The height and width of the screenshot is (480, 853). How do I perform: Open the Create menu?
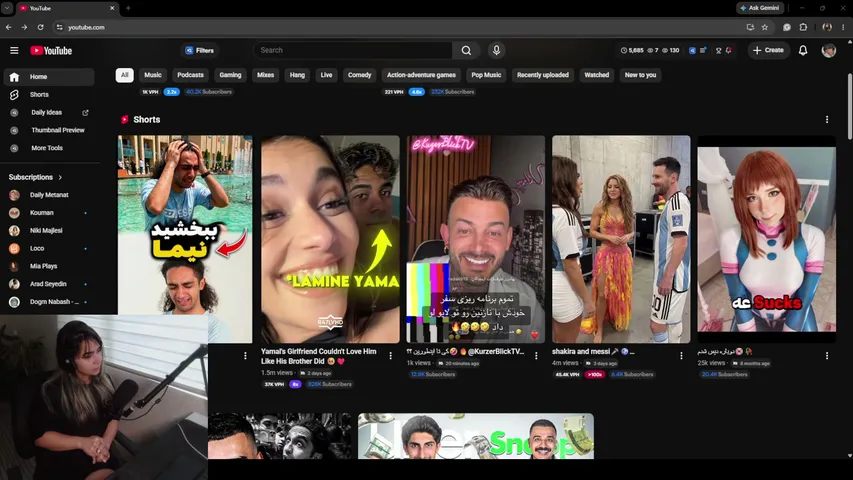pos(768,50)
